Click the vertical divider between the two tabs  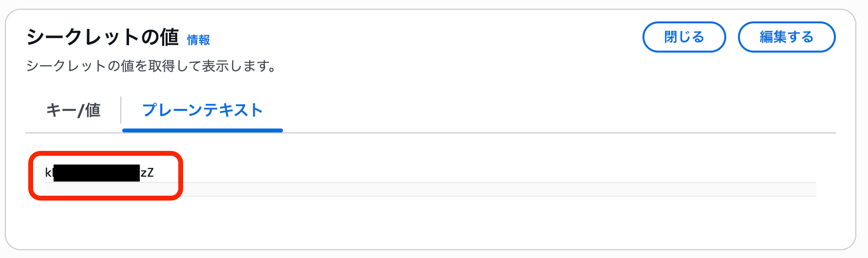[121, 110]
